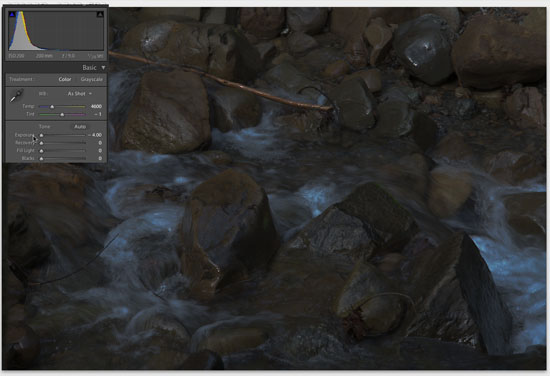Screen dimensions: 550x376
Task: Click the Blacks slider handle
Action: pos(41,159)
